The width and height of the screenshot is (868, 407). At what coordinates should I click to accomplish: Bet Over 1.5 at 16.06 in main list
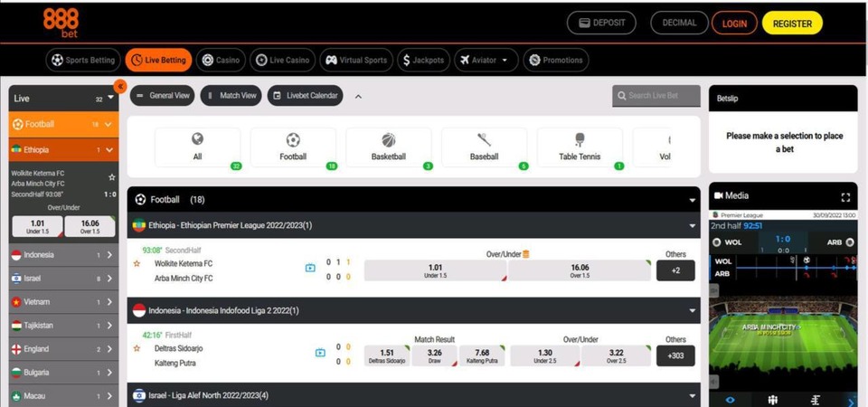pos(580,270)
